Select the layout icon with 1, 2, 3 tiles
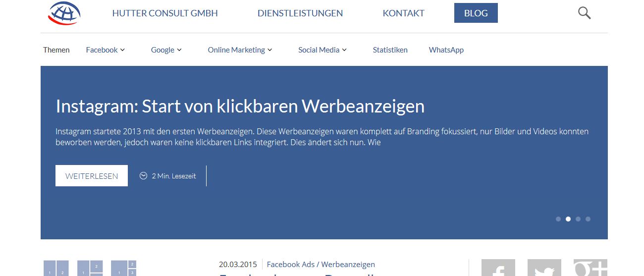This screenshot has height=276, width=644. 123,268
